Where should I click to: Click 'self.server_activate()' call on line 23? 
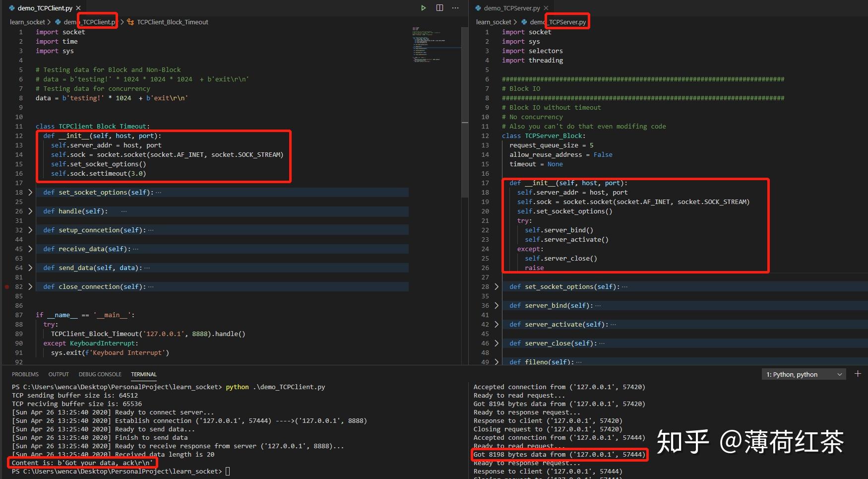tap(566, 240)
